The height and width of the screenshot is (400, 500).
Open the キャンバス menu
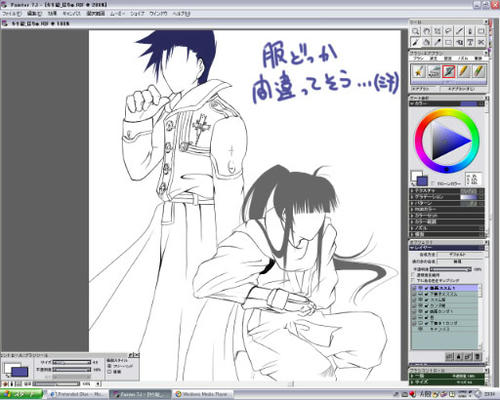coord(72,14)
